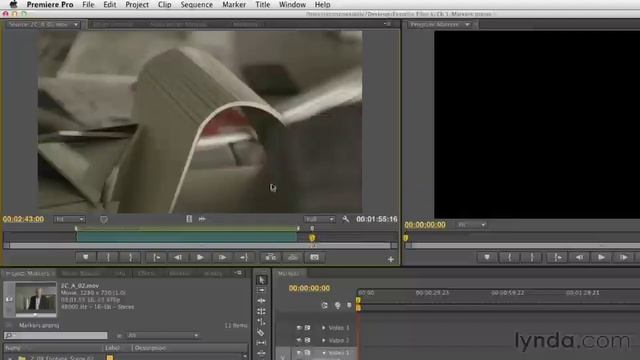
Task: Select the Ripple Edit tool
Action: [x=262, y=301]
